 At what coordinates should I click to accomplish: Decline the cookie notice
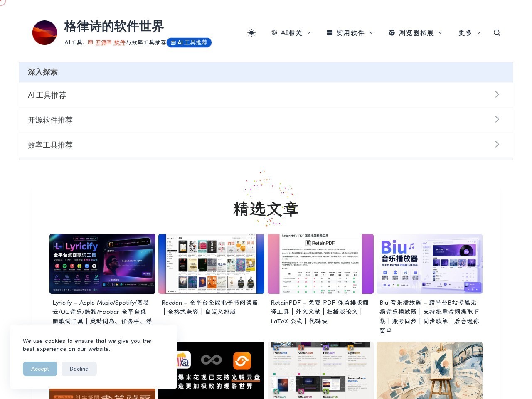pos(79,369)
